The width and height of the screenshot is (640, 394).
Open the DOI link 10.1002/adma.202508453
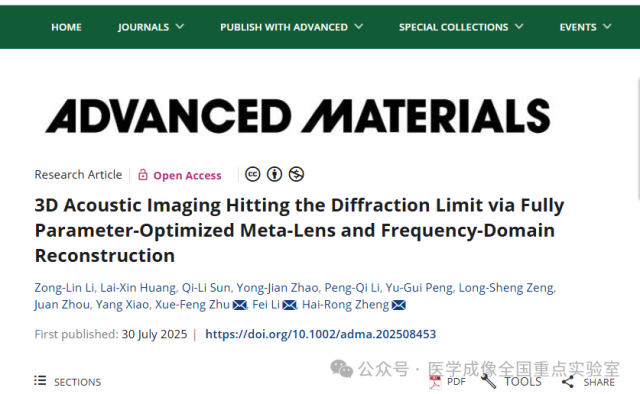[x=321, y=334]
